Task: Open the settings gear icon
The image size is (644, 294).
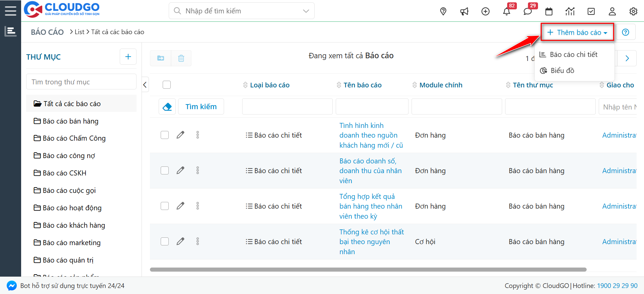Action: tap(633, 12)
